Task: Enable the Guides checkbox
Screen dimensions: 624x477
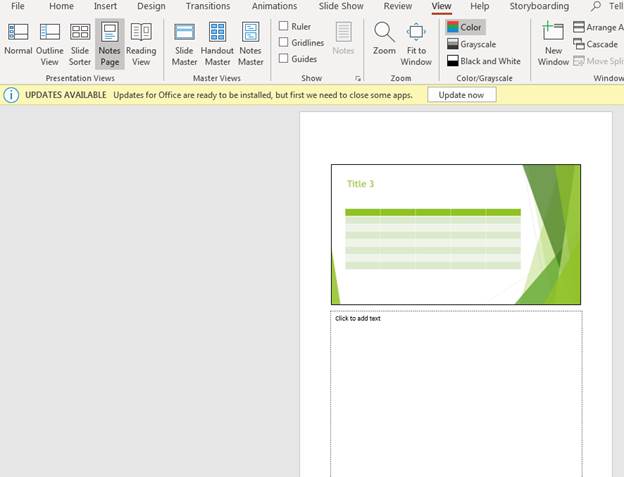Action: [x=283, y=58]
